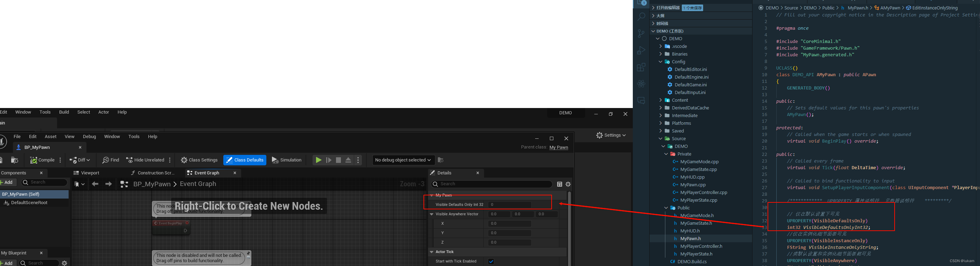Open MyPawn.cpp in explorer tree
980x266 pixels.
(693, 185)
